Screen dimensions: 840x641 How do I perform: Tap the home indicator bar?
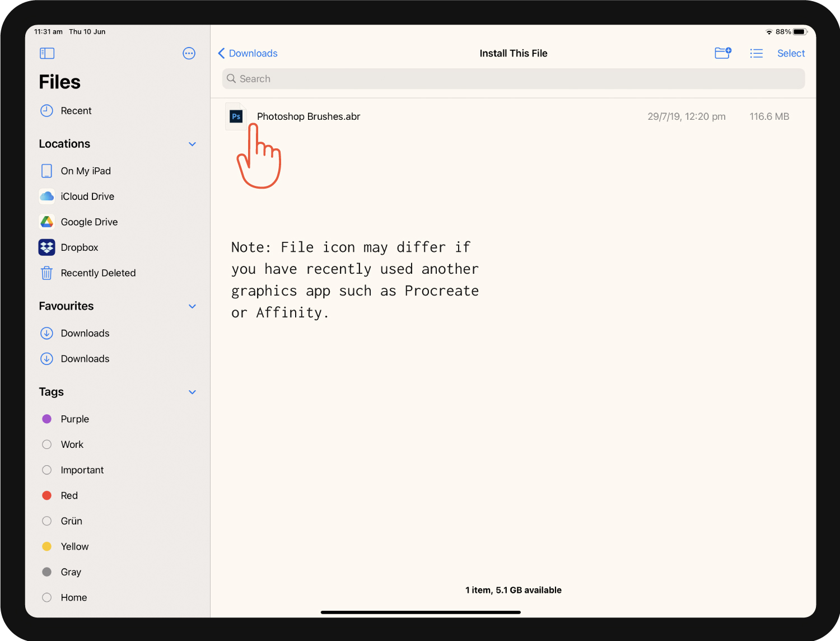coord(421,612)
